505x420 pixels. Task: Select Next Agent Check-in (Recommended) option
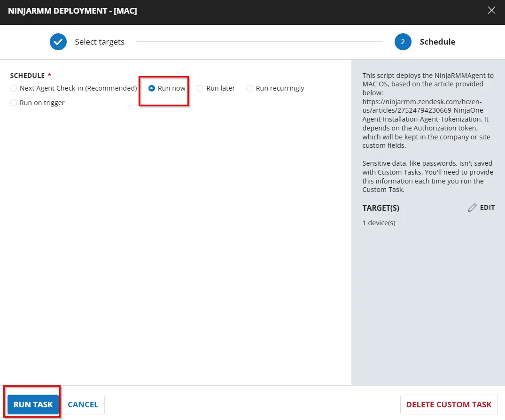(x=14, y=88)
